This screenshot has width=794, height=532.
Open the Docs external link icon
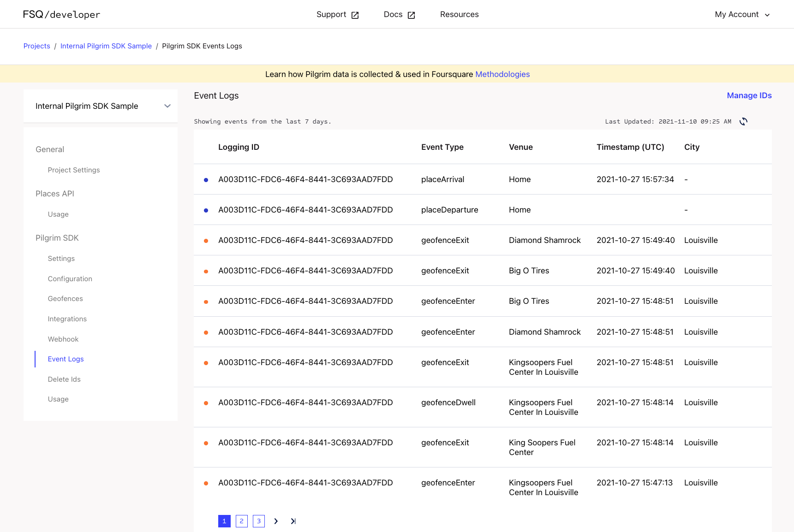(412, 15)
